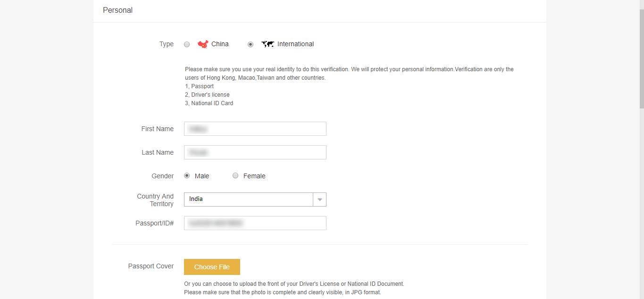Select the China type radio button
This screenshot has height=299, width=644.
pos(187,44)
